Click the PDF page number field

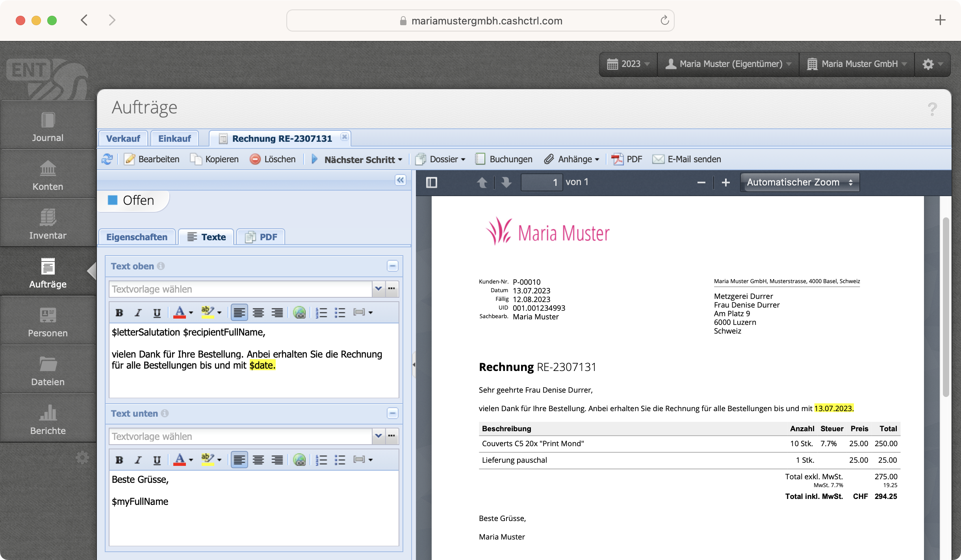pos(542,182)
